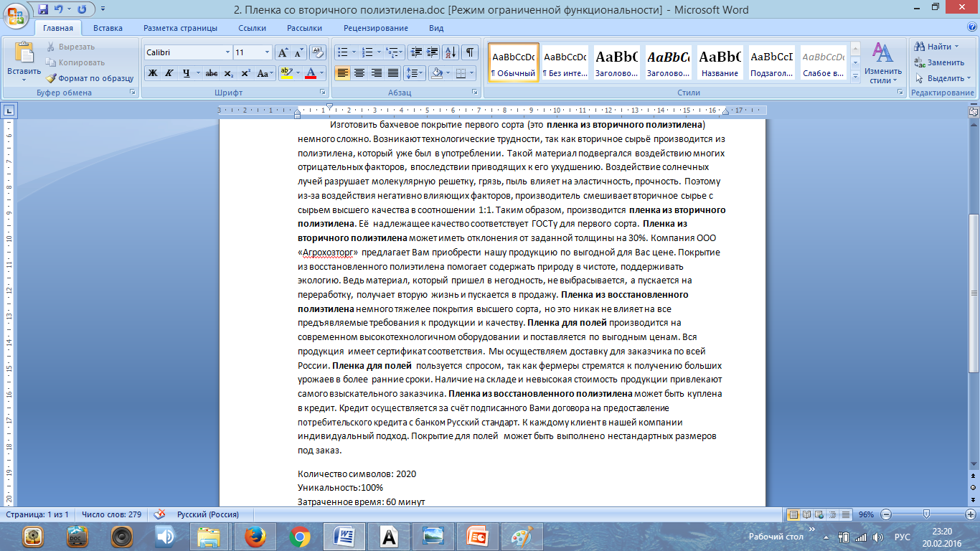980x551 pixels.
Task: Click the Format Painter brush icon
Action: pyautogui.click(x=52, y=78)
